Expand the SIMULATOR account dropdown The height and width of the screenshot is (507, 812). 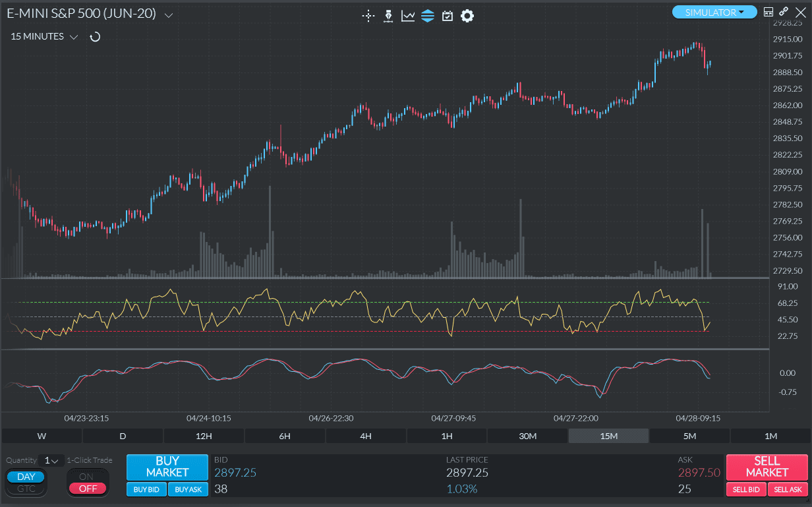pyautogui.click(x=714, y=11)
